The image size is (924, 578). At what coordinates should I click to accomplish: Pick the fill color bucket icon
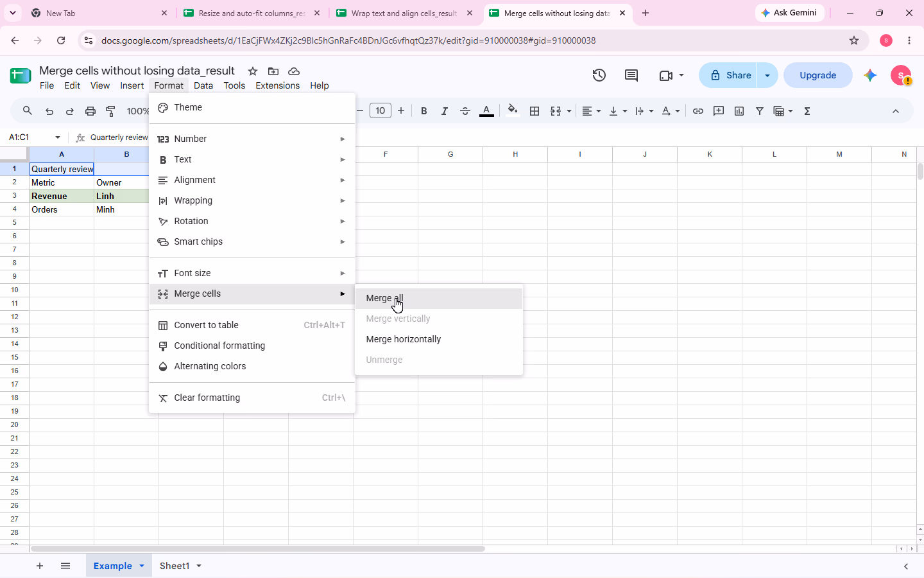tap(512, 110)
